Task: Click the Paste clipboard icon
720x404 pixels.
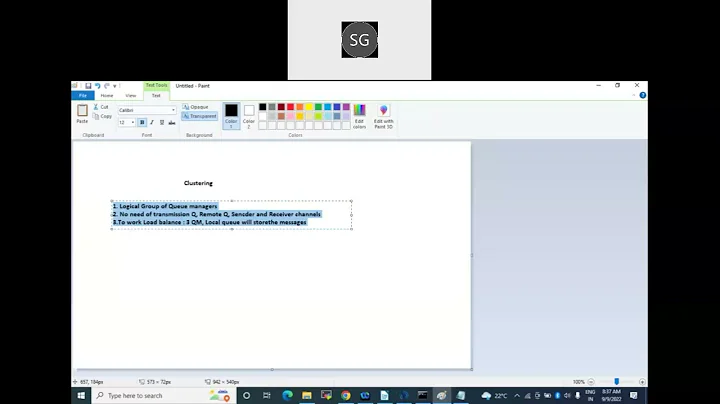Action: coord(82,113)
